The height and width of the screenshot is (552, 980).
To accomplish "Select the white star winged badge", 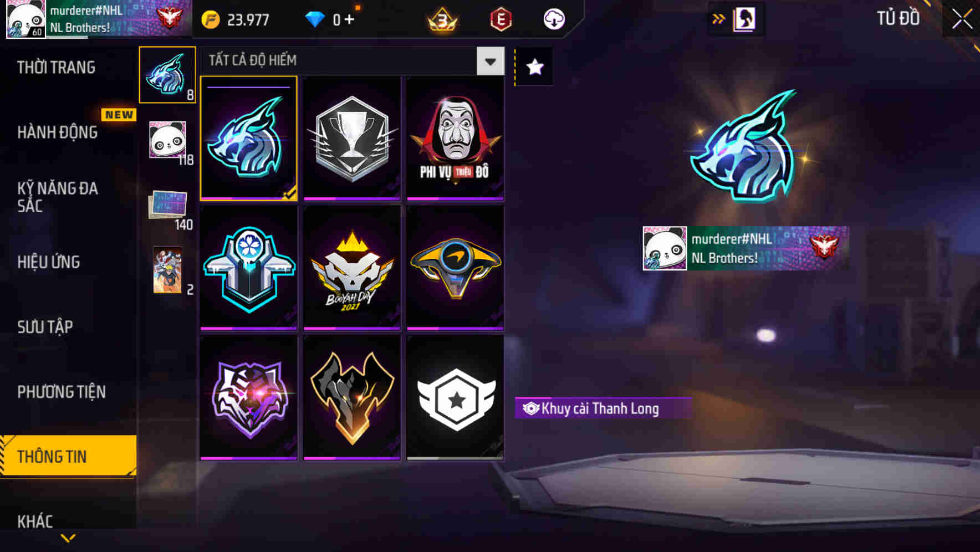I will coord(455,398).
